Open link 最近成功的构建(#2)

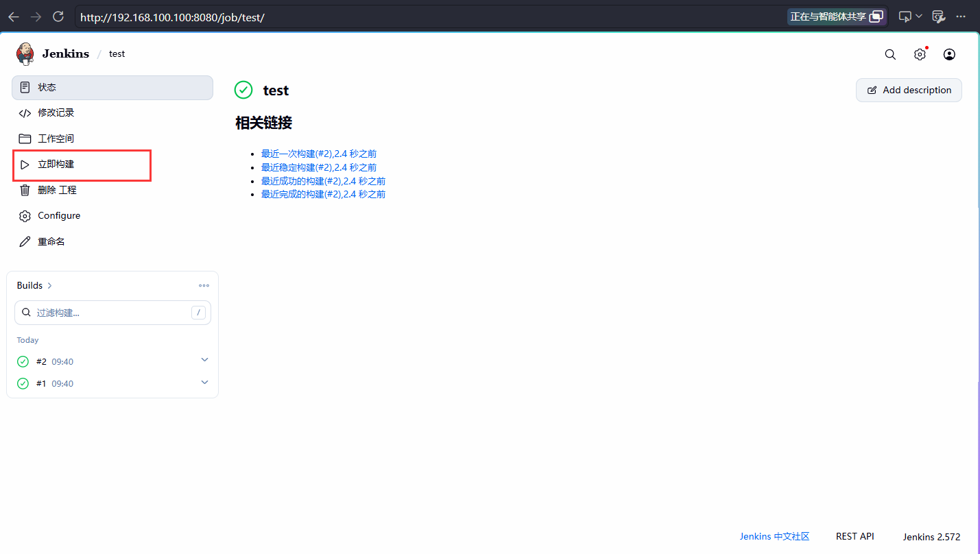pyautogui.click(x=323, y=181)
